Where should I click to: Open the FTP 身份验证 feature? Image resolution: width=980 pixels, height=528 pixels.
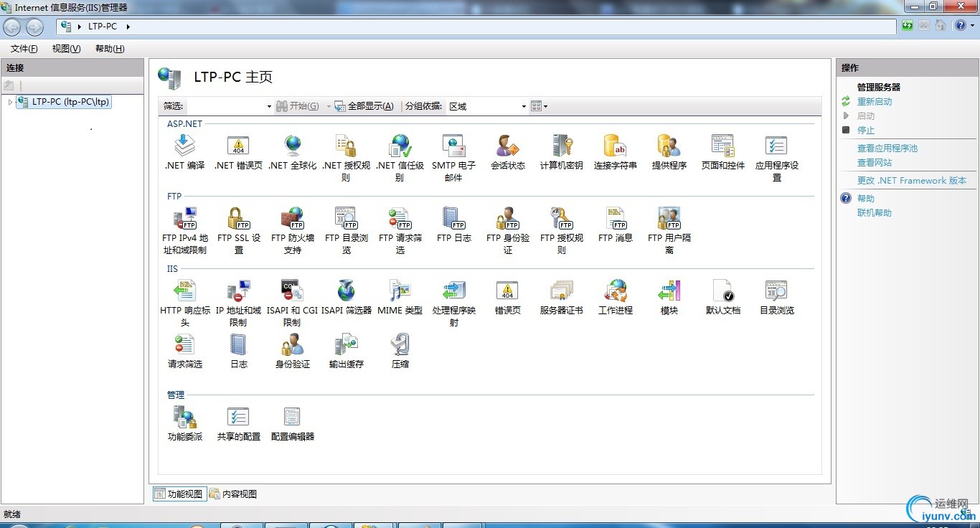click(x=507, y=231)
